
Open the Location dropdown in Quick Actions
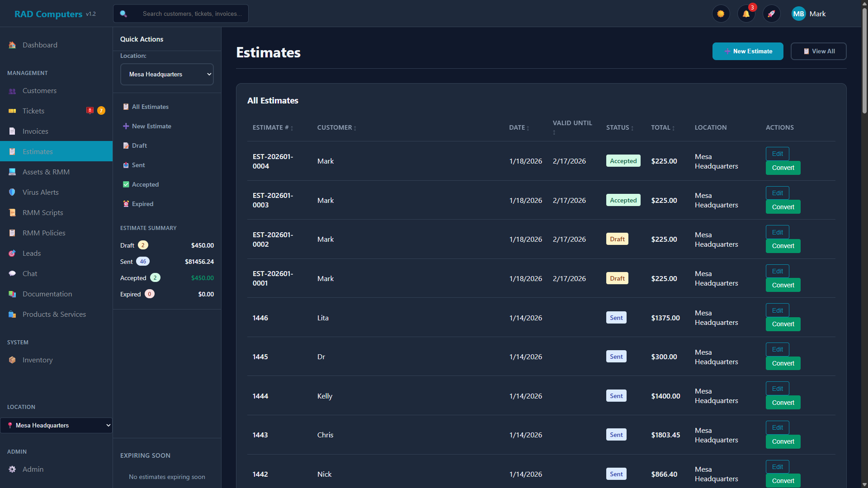pyautogui.click(x=167, y=74)
